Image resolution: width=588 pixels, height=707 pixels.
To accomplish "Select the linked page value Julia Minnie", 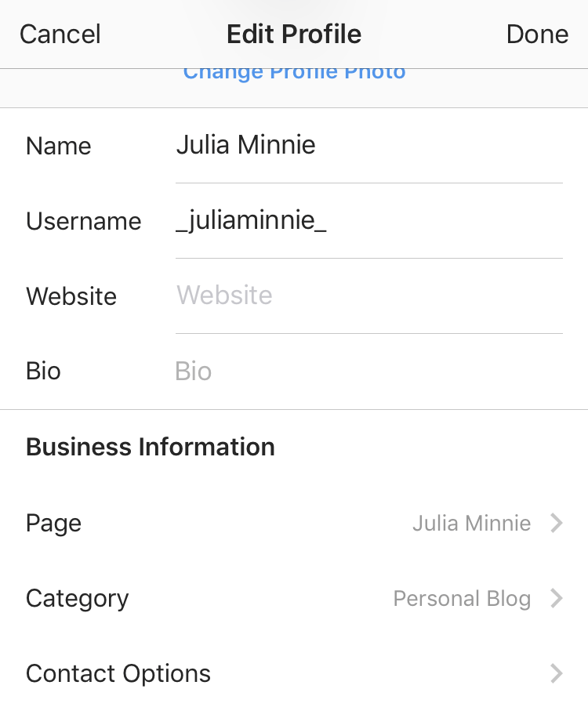I will coord(471,524).
